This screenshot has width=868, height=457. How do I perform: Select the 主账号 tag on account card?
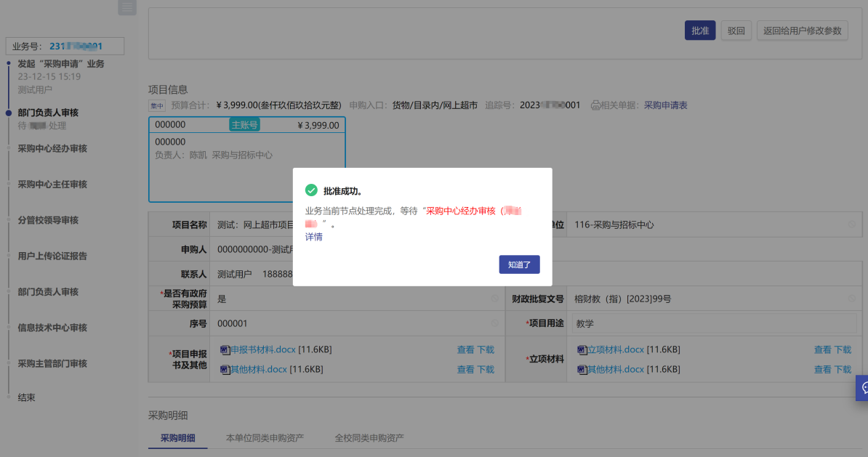coord(244,125)
